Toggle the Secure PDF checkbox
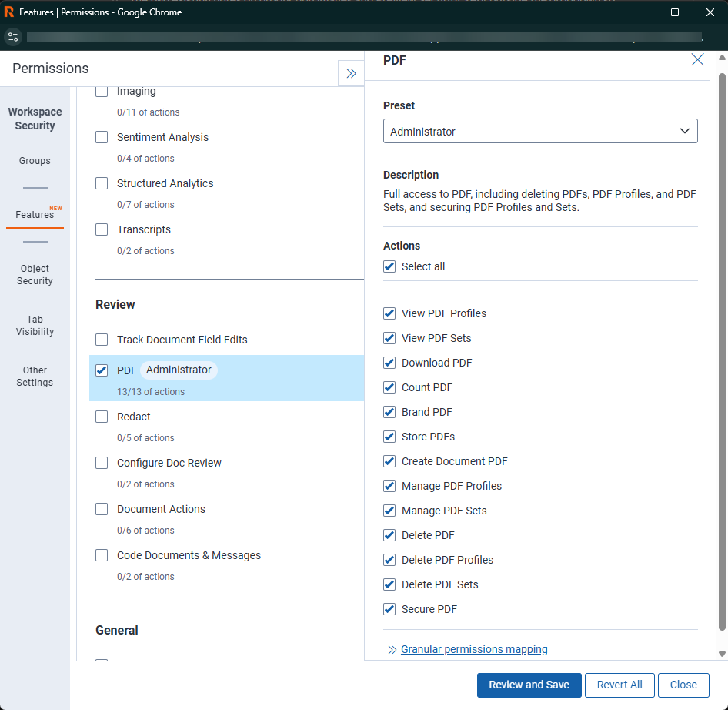The image size is (728, 710). [389, 609]
